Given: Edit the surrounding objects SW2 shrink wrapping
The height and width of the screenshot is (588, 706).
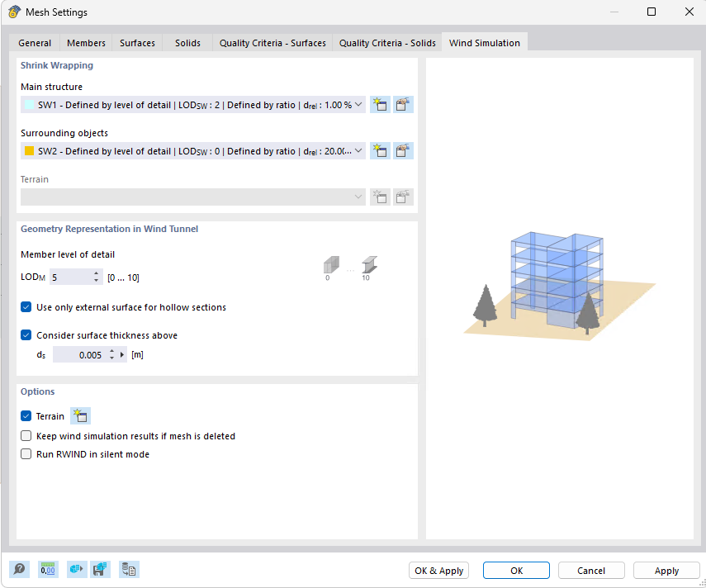Looking at the screenshot, I should 403,151.
